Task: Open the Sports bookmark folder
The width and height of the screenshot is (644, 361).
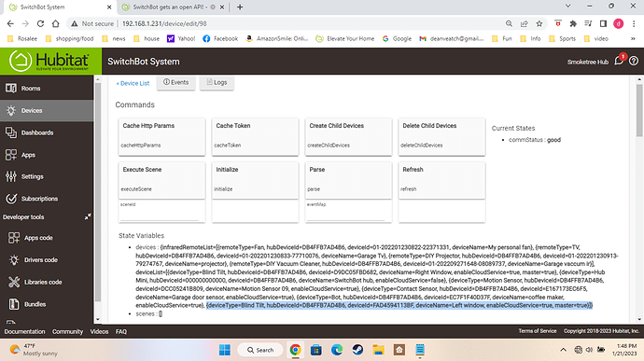Action: point(562,38)
